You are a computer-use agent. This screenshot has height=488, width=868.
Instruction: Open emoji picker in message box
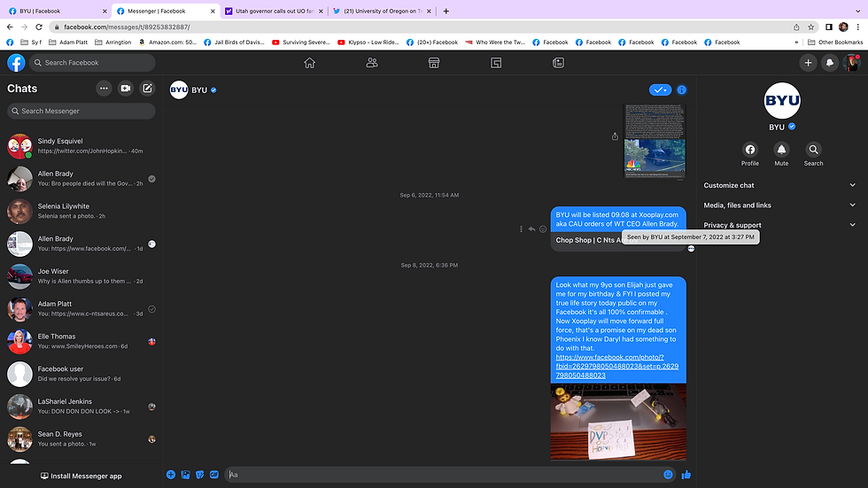coord(668,475)
